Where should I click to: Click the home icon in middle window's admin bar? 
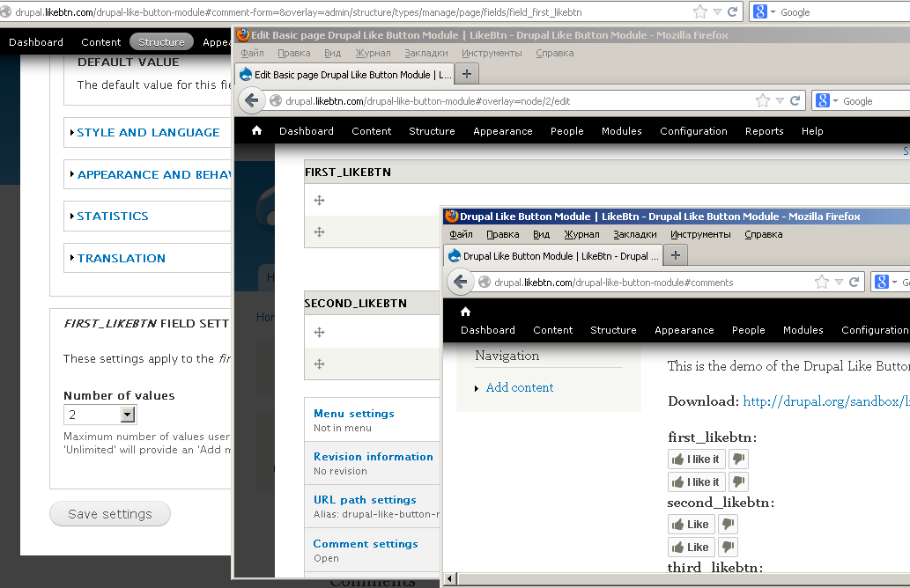pyautogui.click(x=256, y=130)
